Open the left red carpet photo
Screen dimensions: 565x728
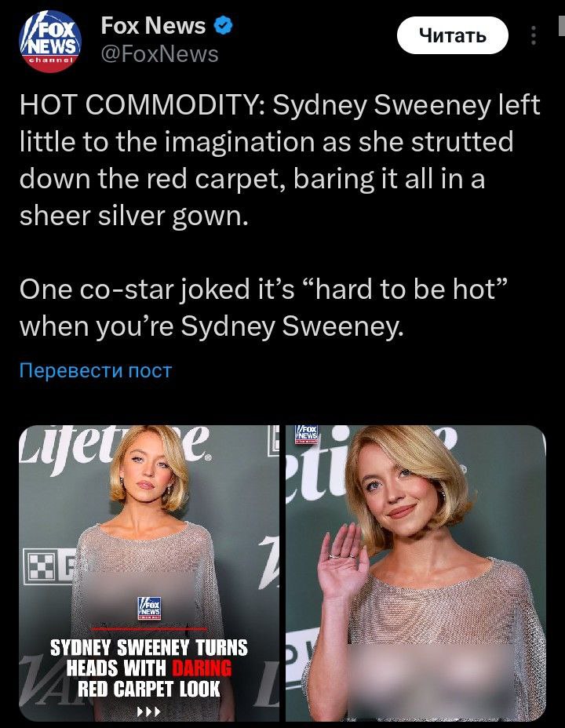[x=149, y=573]
